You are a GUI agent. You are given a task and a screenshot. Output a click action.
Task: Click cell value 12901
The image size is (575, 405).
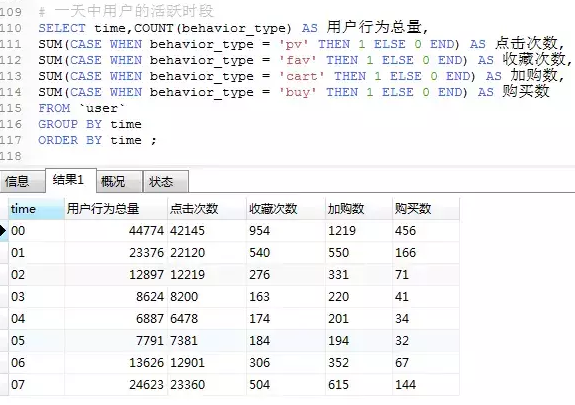(187, 363)
